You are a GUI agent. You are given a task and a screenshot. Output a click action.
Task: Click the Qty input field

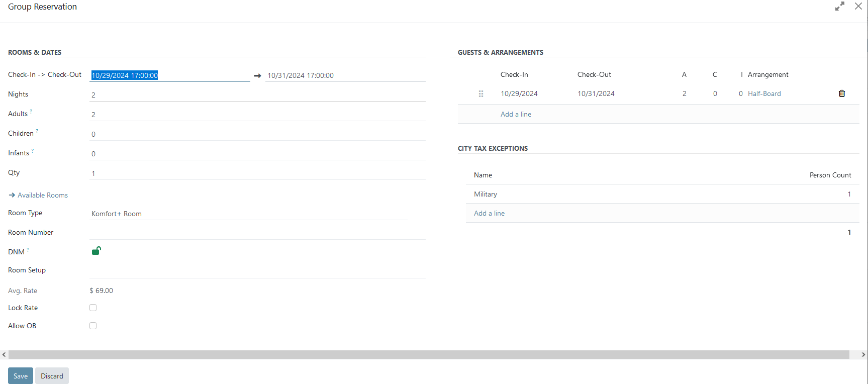(x=257, y=173)
